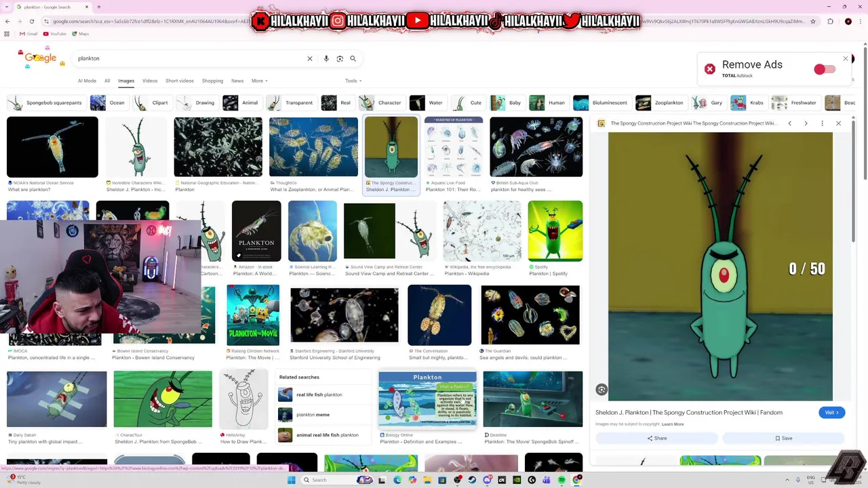Image resolution: width=868 pixels, height=488 pixels.
Task: Filter by Spongebob squarepants chip
Action: click(x=45, y=103)
